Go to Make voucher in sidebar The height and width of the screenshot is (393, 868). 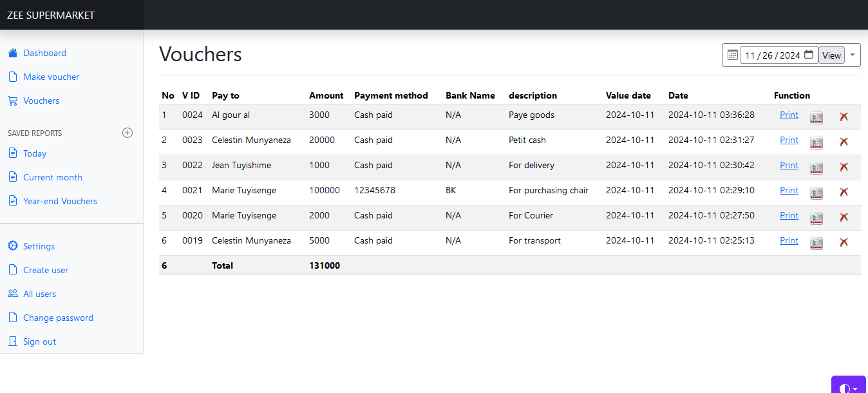click(51, 77)
